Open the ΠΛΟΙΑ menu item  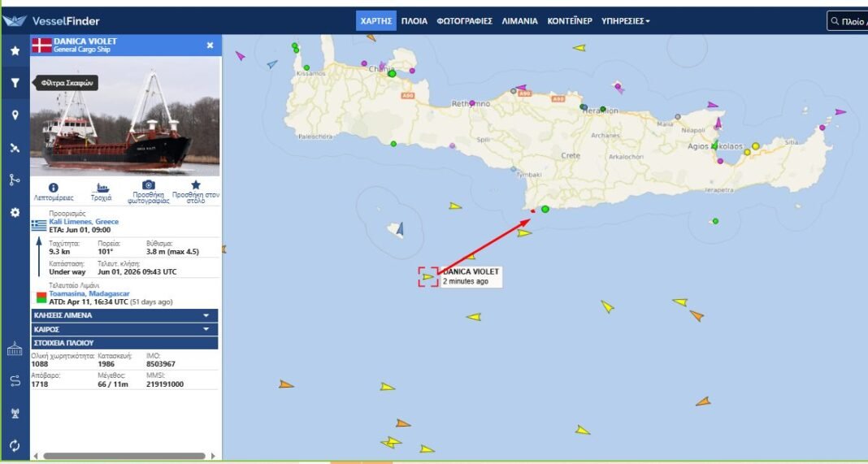[x=414, y=21]
